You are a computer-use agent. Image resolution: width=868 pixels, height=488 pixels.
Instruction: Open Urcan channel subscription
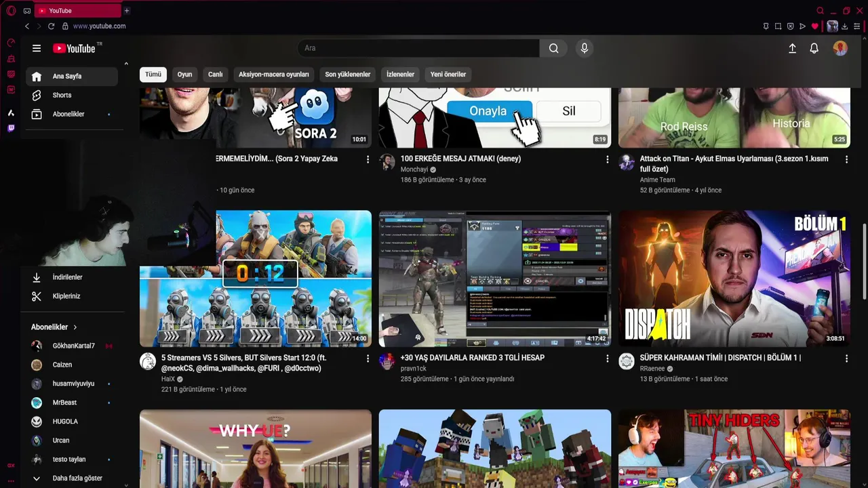click(72, 441)
